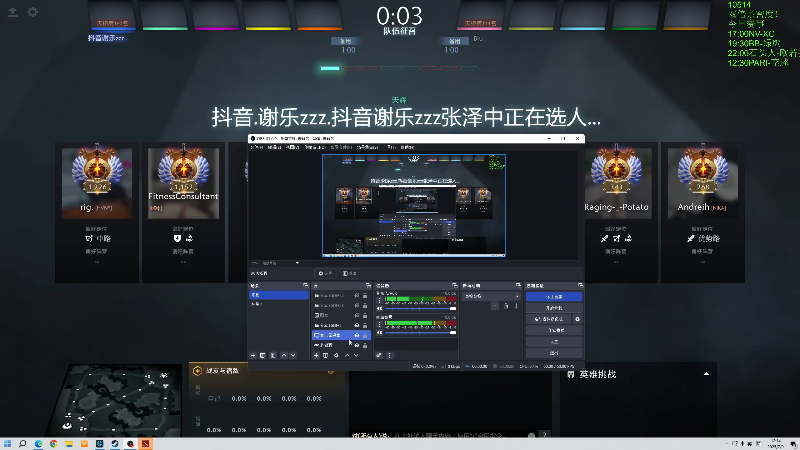The width and height of the screenshot is (800, 450).
Task: Toggle lock on the highlighted source
Action: 365,335
